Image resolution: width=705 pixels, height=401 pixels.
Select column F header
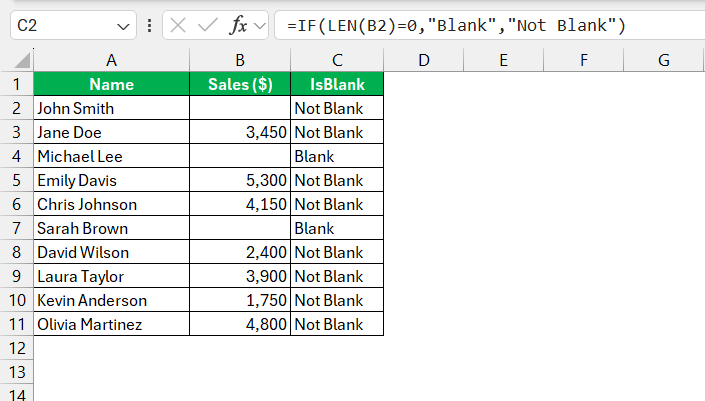[584, 60]
